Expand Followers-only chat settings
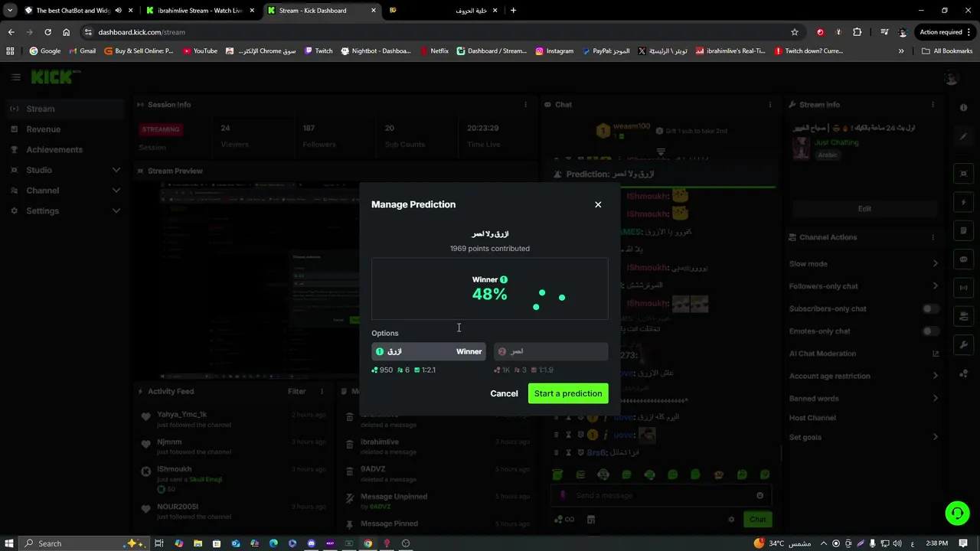 [864, 286]
